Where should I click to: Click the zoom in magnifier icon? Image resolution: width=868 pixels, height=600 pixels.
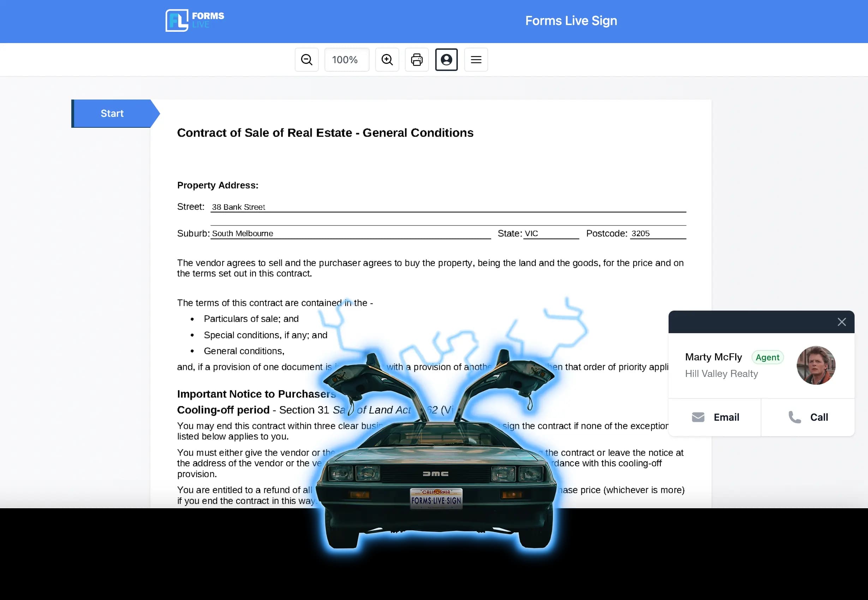coord(387,59)
